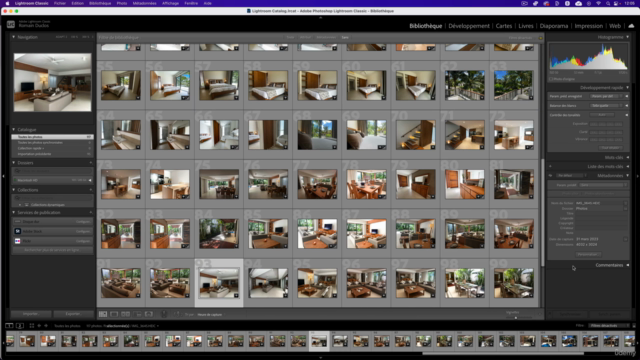
Task: Open People view mode icon
Action: click(x=149, y=314)
